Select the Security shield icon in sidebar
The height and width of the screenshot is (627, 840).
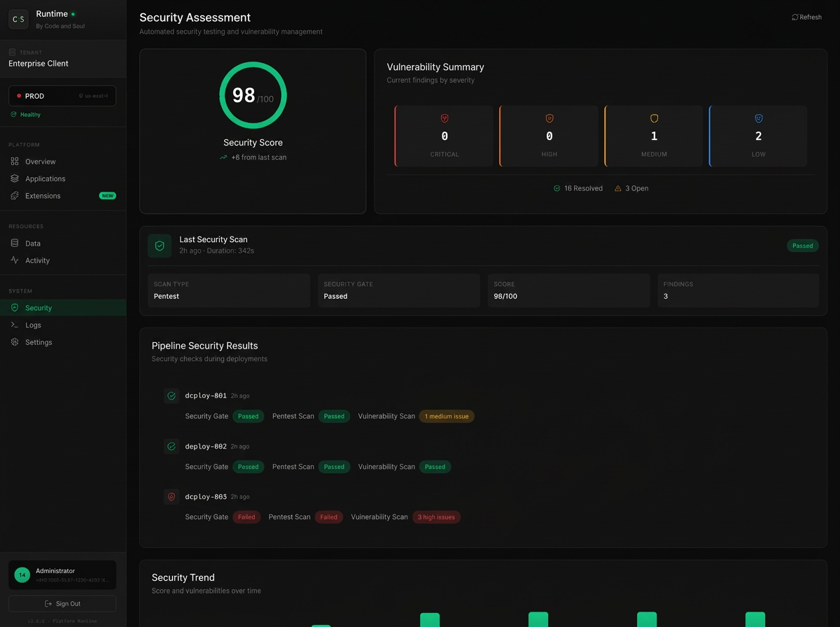pos(15,307)
